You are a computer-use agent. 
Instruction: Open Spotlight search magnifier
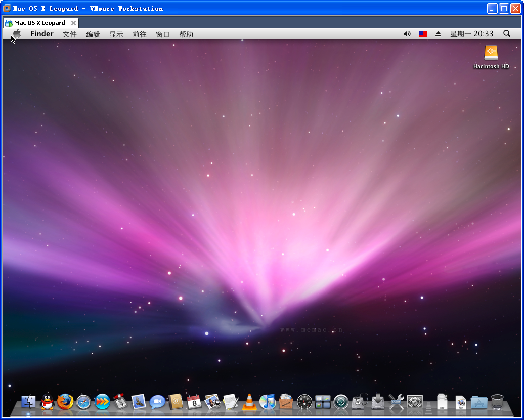tap(507, 34)
